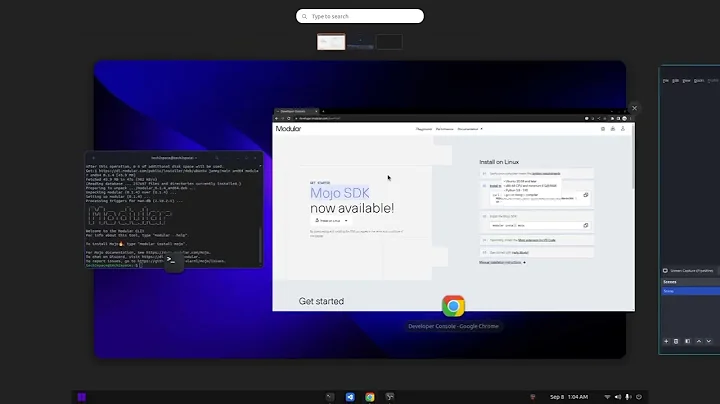Copy the curl install command

point(585,195)
